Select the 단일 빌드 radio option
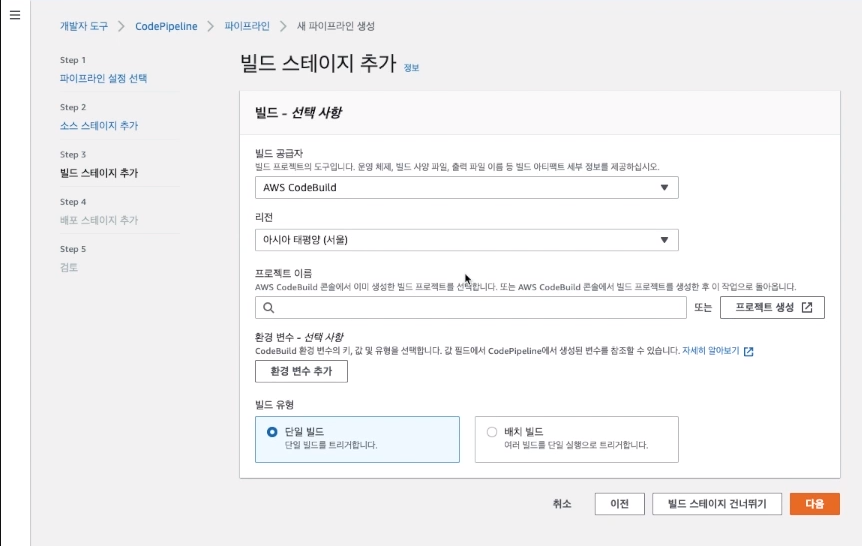Image resolution: width=862 pixels, height=546 pixels. [272, 432]
